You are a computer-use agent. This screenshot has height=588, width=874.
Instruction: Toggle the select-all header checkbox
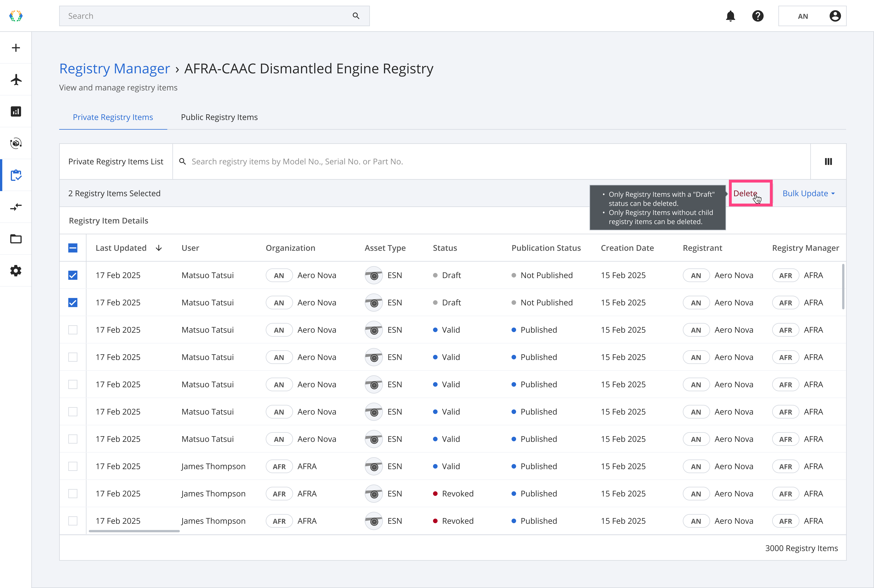(x=73, y=248)
